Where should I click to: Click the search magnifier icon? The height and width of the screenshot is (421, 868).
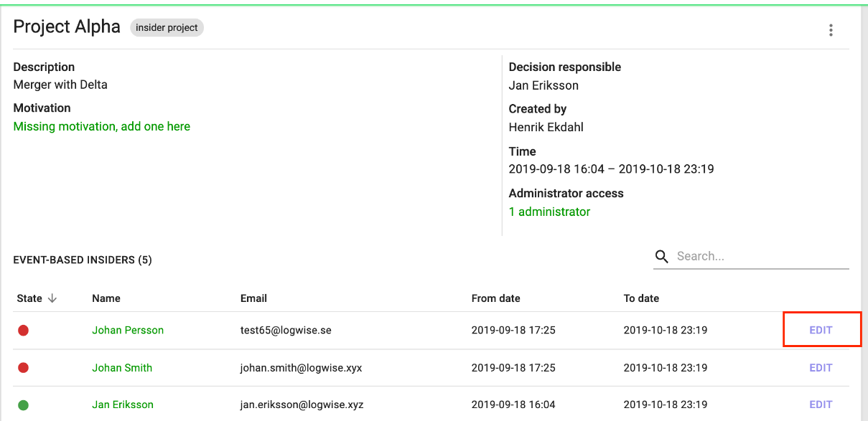coord(662,257)
